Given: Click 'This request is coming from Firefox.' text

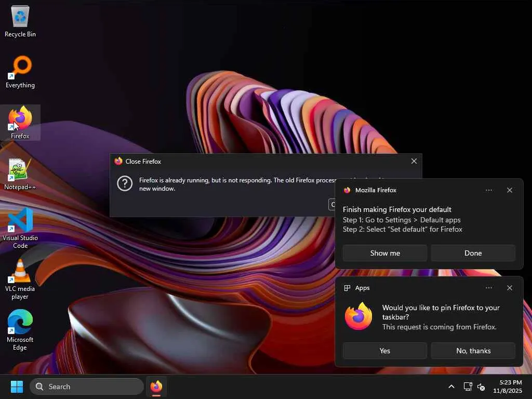Looking at the screenshot, I should [x=440, y=327].
